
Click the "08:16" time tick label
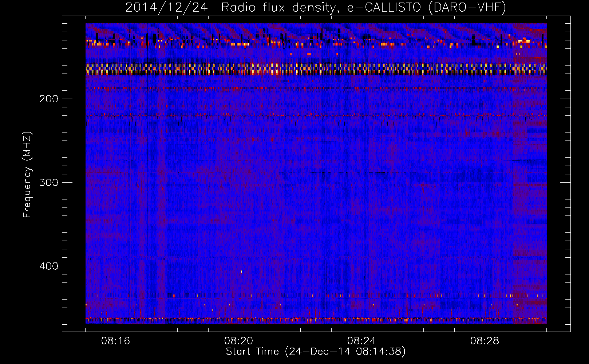tap(116, 341)
